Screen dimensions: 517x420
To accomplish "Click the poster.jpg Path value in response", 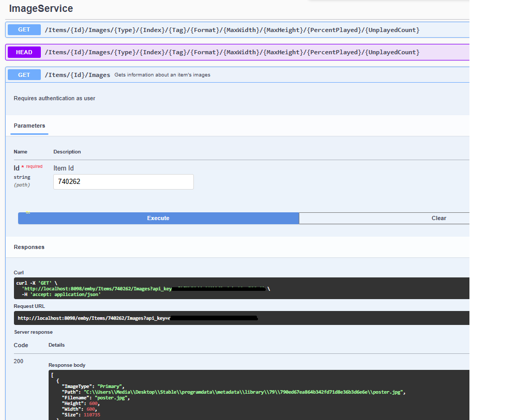I will (x=245, y=392).
